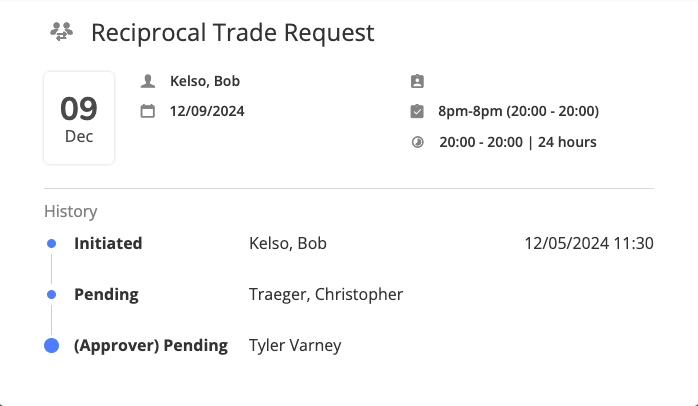Click the calendar icon next to 12/09/2024
Image resolution: width=698 pixels, height=406 pixels.
click(148, 111)
